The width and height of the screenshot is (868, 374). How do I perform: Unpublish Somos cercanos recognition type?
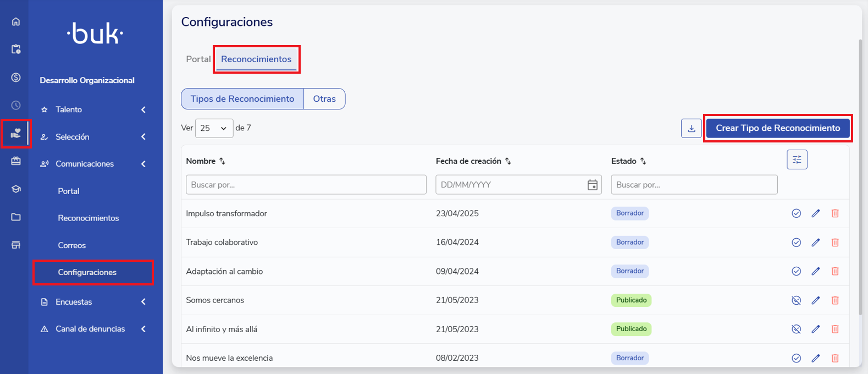[796, 300]
